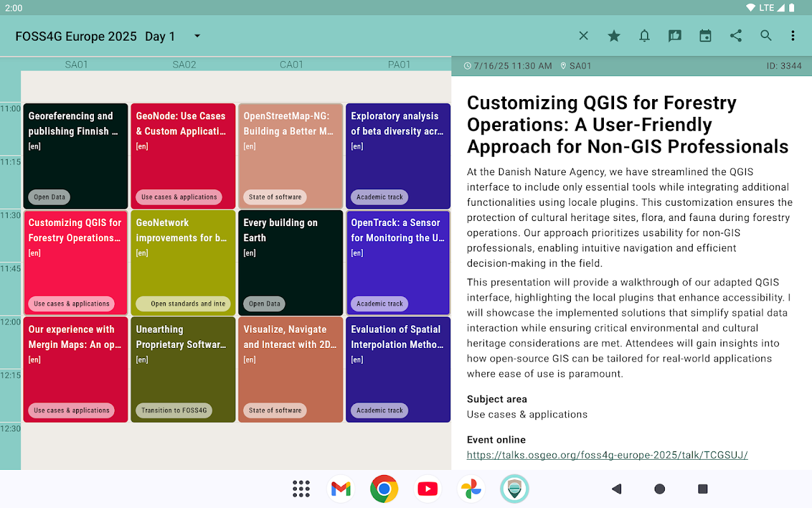Share this session
812x508 pixels.
click(x=736, y=36)
